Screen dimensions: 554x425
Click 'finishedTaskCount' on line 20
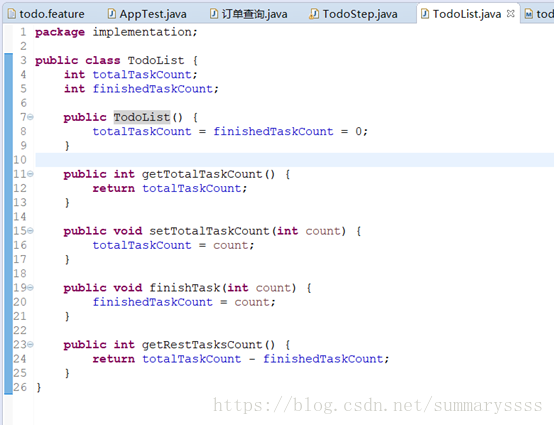point(153,302)
